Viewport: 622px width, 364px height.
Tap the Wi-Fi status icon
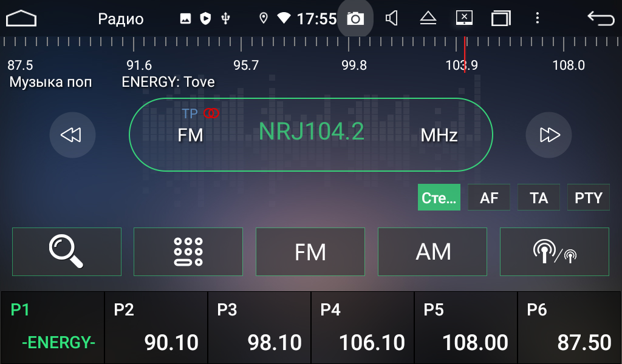coord(284,18)
